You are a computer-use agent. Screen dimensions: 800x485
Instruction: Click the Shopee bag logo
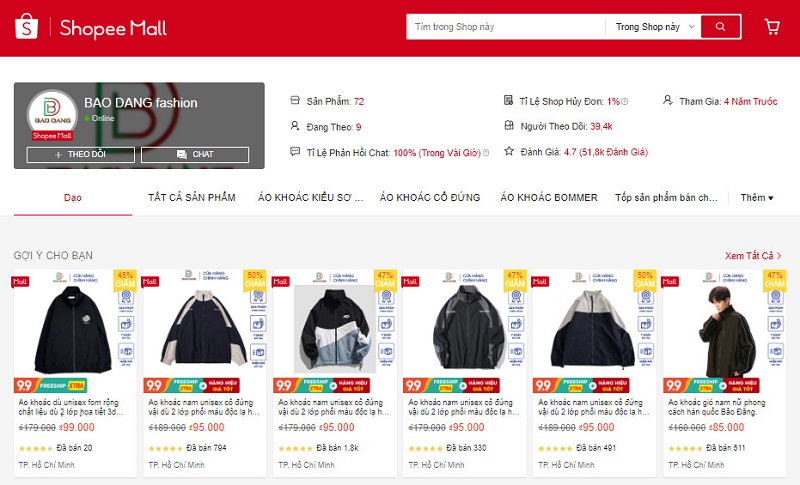tap(27, 27)
